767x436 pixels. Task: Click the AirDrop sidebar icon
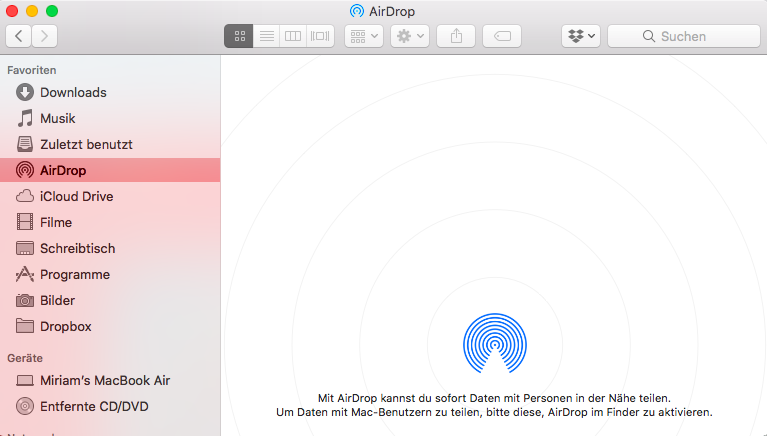coord(25,170)
